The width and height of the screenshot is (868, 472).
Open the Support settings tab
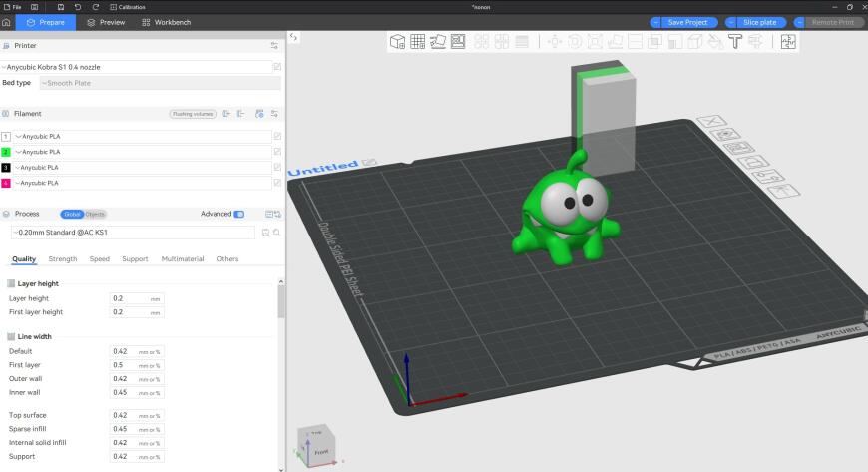pyautogui.click(x=135, y=259)
